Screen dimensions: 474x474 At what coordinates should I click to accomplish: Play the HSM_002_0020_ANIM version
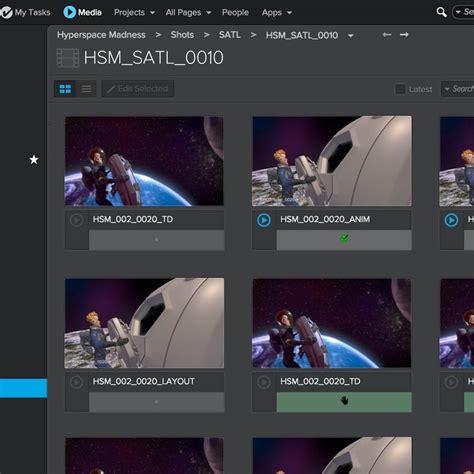point(264,220)
